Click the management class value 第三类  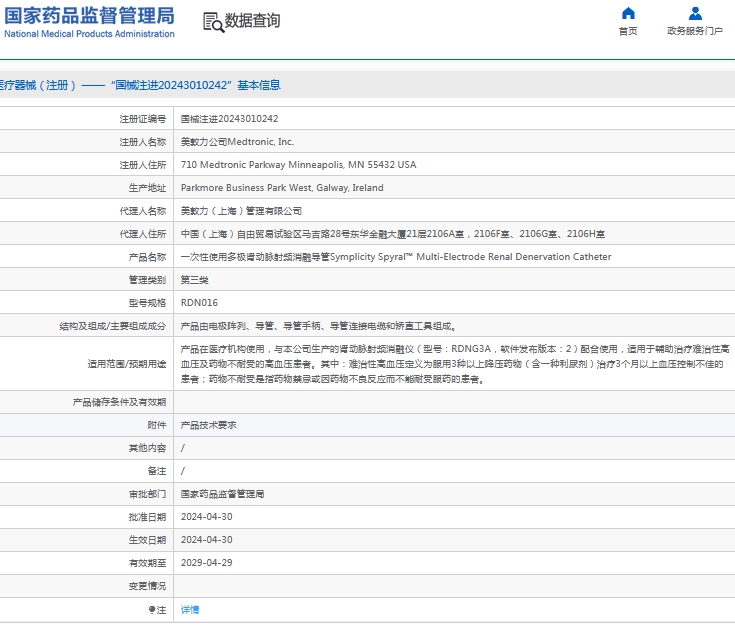tap(195, 280)
